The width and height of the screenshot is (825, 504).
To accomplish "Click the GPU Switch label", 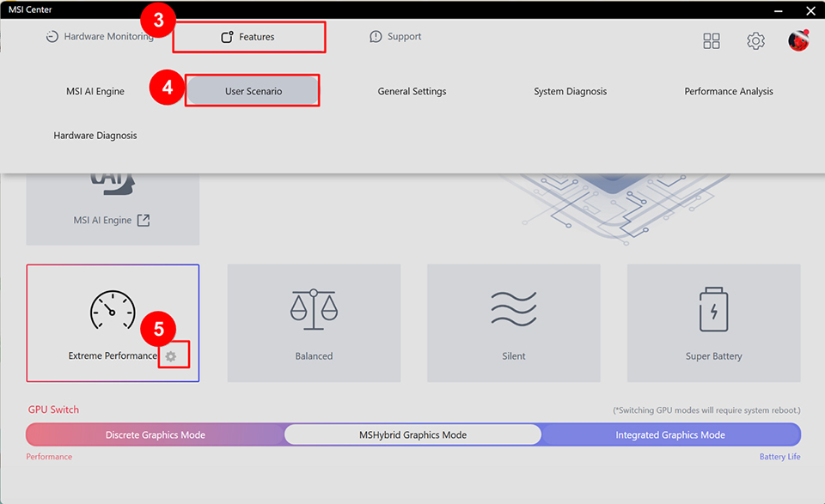I will (53, 410).
